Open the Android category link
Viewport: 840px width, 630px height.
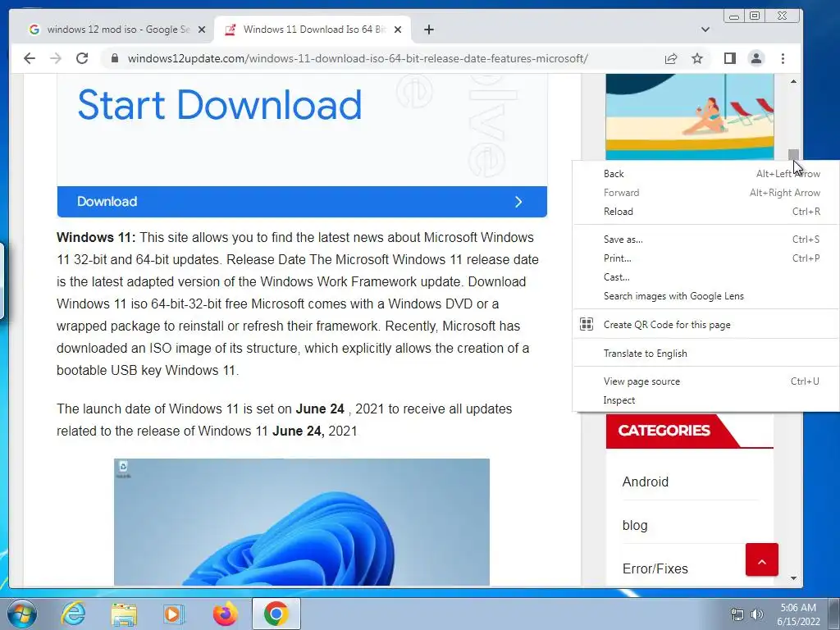click(645, 482)
